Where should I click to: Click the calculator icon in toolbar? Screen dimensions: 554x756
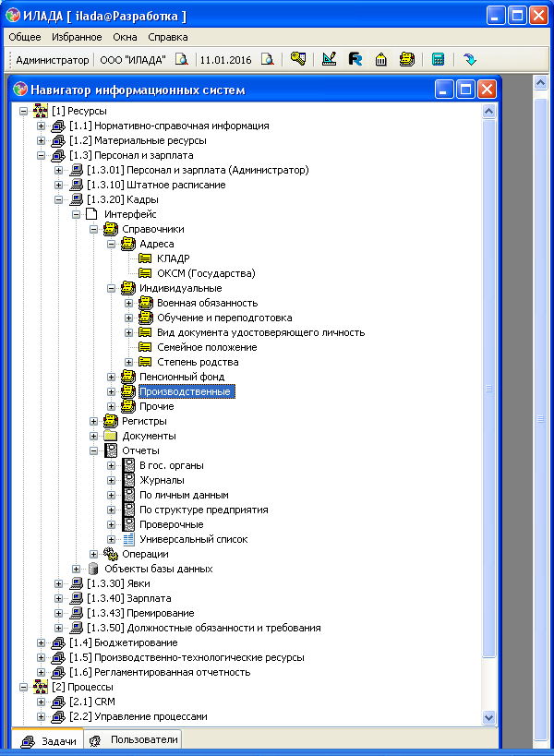(438, 59)
